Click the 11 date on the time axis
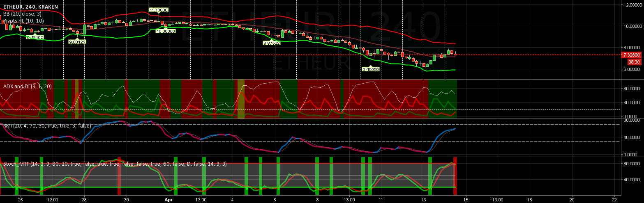 (x=381, y=199)
